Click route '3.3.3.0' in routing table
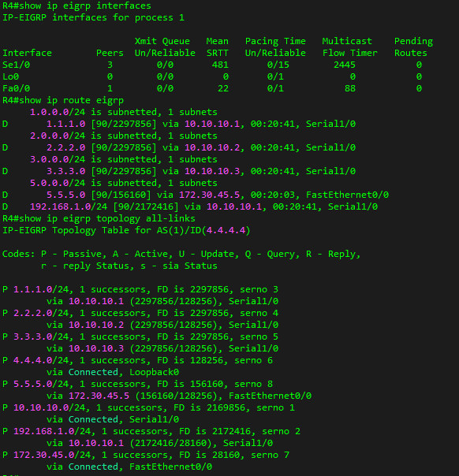The height and width of the screenshot is (476, 459). tap(65, 172)
